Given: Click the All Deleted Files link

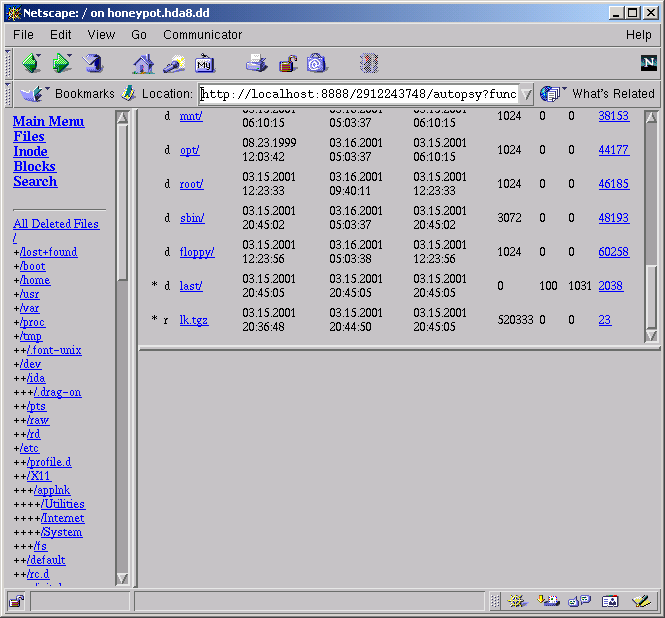Looking at the screenshot, I should pyautogui.click(x=56, y=224).
